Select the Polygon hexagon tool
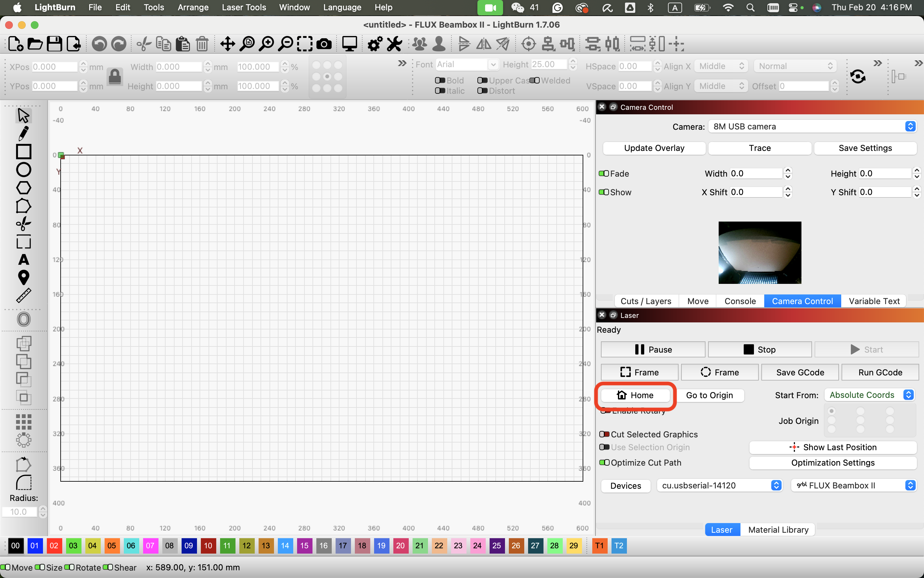 [x=23, y=188]
